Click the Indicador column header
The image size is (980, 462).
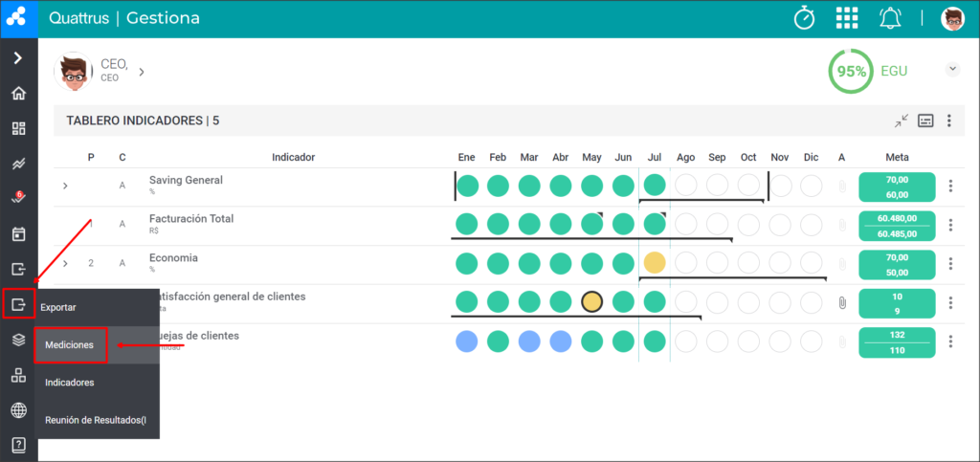[293, 157]
